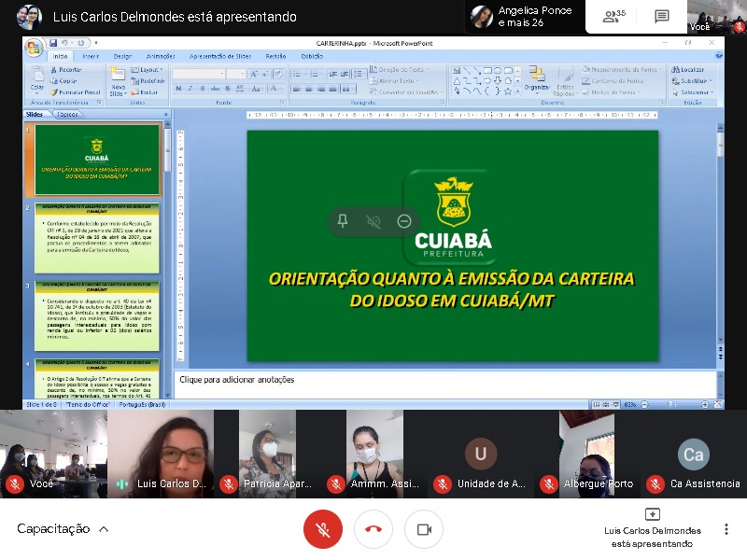Click the Estilos Rápidos button
Image resolution: width=747 pixels, height=560 pixels.
coord(565,81)
